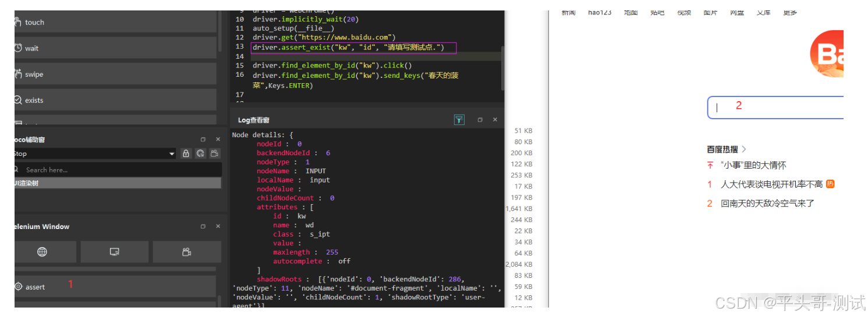Open the hao123 link in Baidu nav
The image size is (868, 318).
600,12
